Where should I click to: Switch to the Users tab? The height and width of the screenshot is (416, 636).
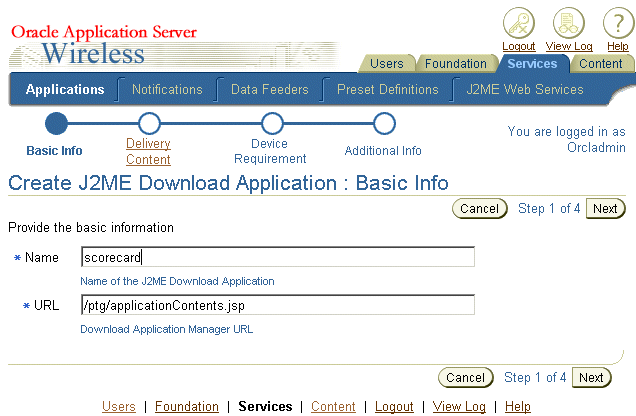click(387, 64)
